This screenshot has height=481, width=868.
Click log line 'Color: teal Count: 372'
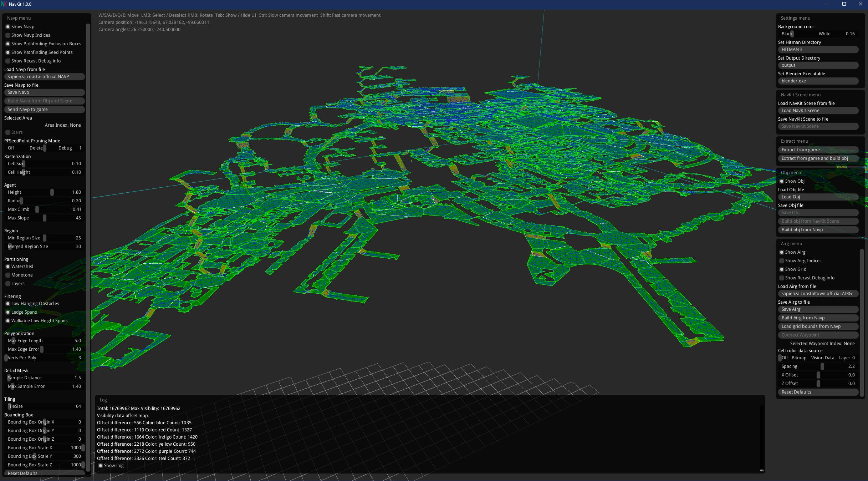click(x=143, y=459)
